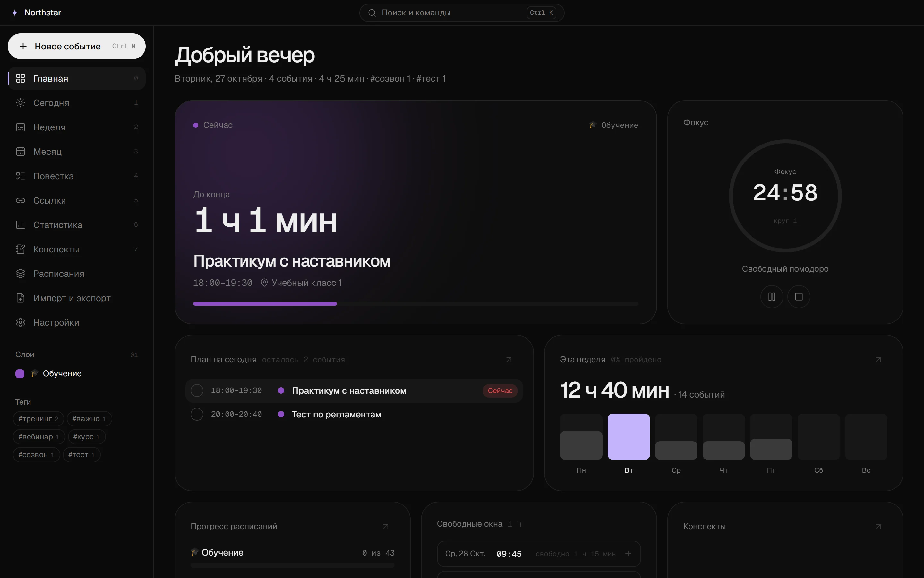Click the current event progress bar

(x=415, y=304)
